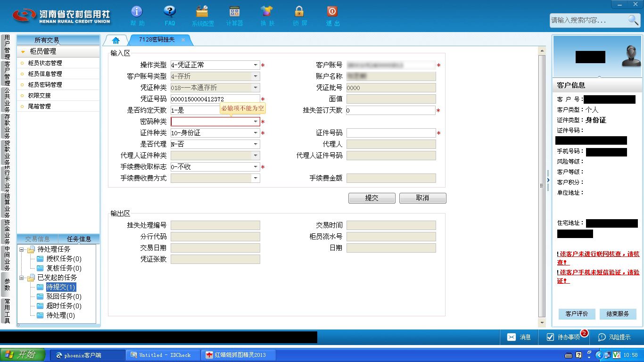Open 柜员状态管理 menu item
The height and width of the screenshot is (362, 644).
tap(45, 63)
